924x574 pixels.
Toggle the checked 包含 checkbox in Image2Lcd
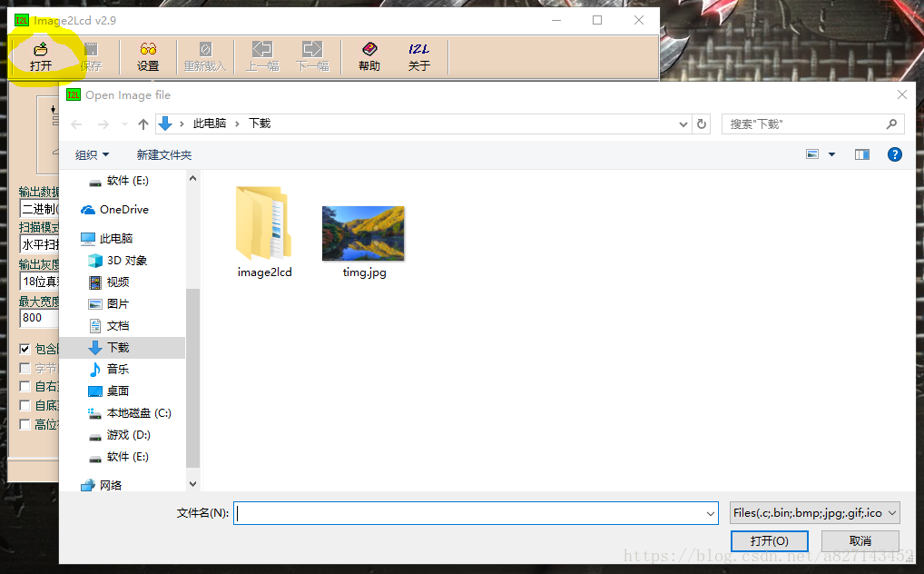coord(25,349)
